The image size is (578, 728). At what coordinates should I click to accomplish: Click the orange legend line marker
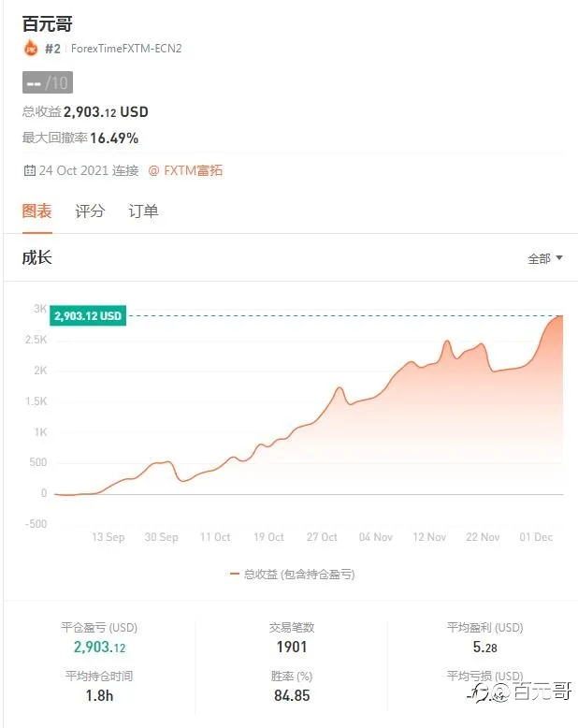[x=234, y=575]
